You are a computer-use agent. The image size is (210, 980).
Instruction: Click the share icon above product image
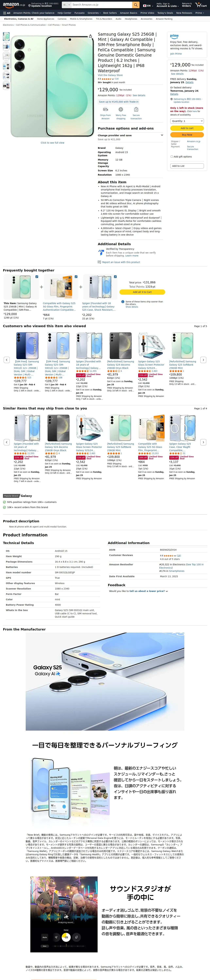90,37
